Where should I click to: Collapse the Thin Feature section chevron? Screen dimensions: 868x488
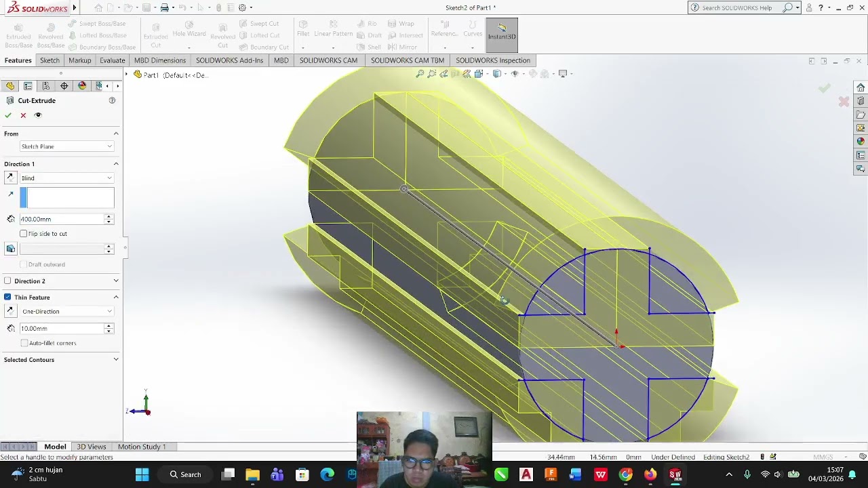tap(116, 297)
